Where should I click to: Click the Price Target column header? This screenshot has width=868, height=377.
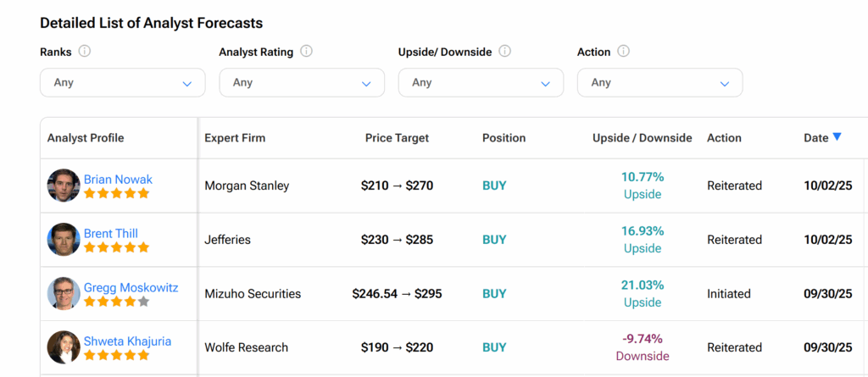pyautogui.click(x=397, y=138)
